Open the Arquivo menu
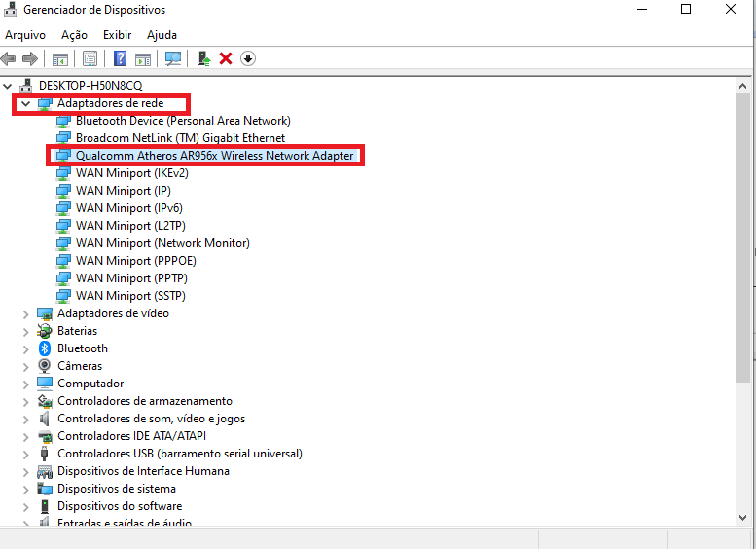756x549 pixels. tap(25, 35)
